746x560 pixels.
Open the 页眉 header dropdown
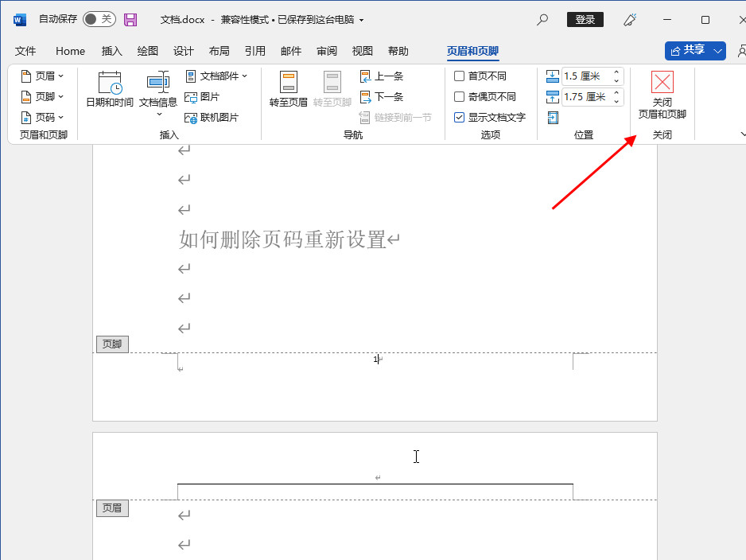click(42, 76)
